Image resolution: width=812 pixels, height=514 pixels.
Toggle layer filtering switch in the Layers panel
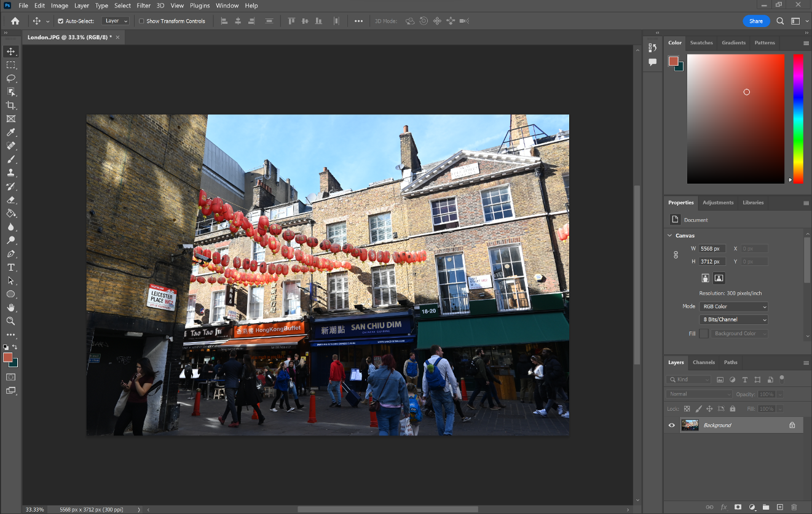pyautogui.click(x=782, y=378)
